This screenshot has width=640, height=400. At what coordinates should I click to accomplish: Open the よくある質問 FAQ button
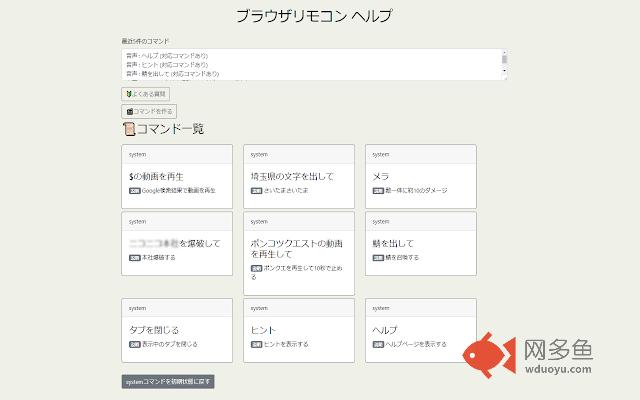click(145, 94)
